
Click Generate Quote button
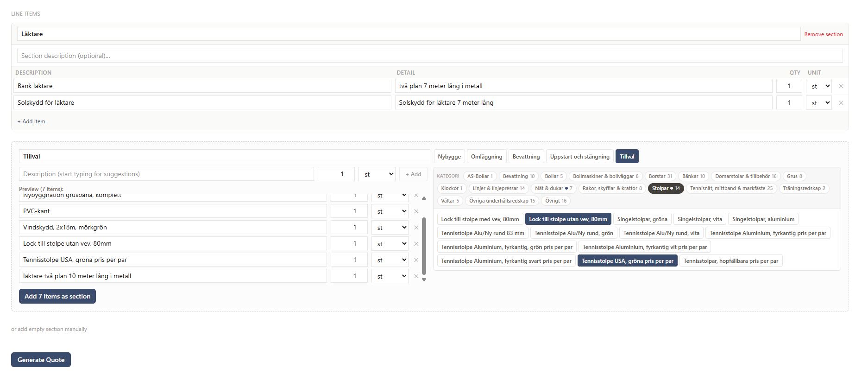[41, 360]
